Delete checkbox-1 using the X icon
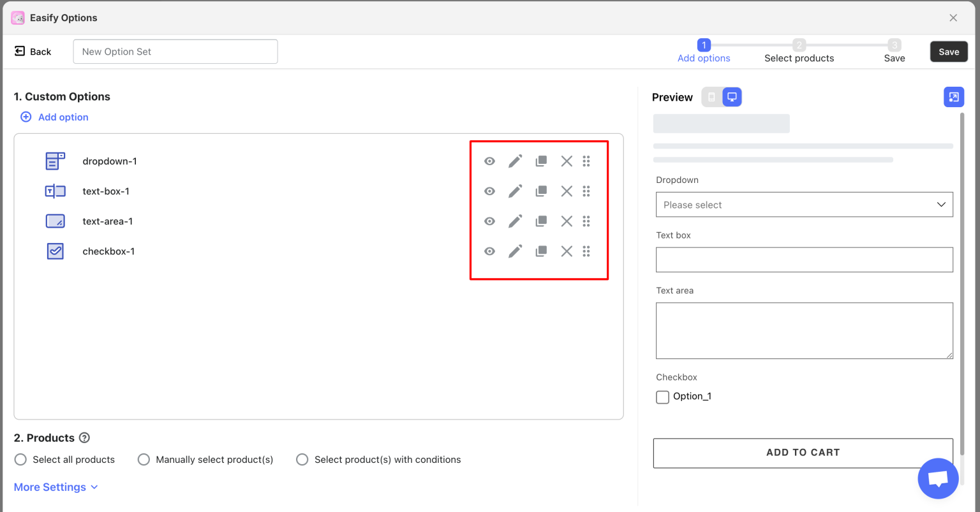 point(567,251)
